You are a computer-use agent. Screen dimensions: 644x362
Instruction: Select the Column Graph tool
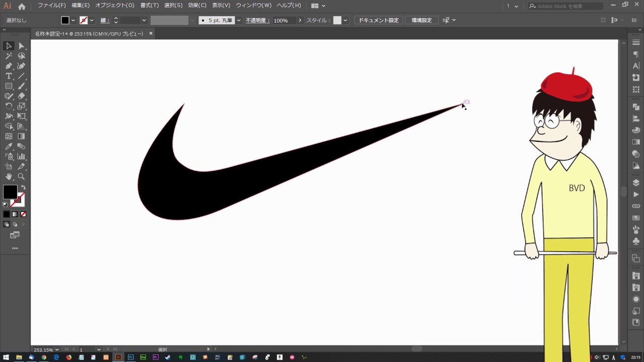[x=21, y=156]
